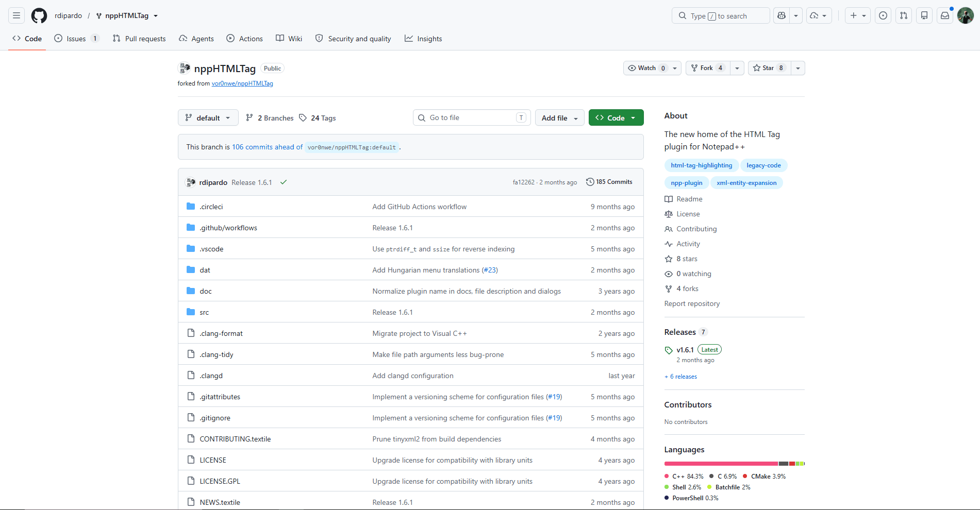Focus the top Type to search box
This screenshot has width=980, height=510.
(721, 16)
